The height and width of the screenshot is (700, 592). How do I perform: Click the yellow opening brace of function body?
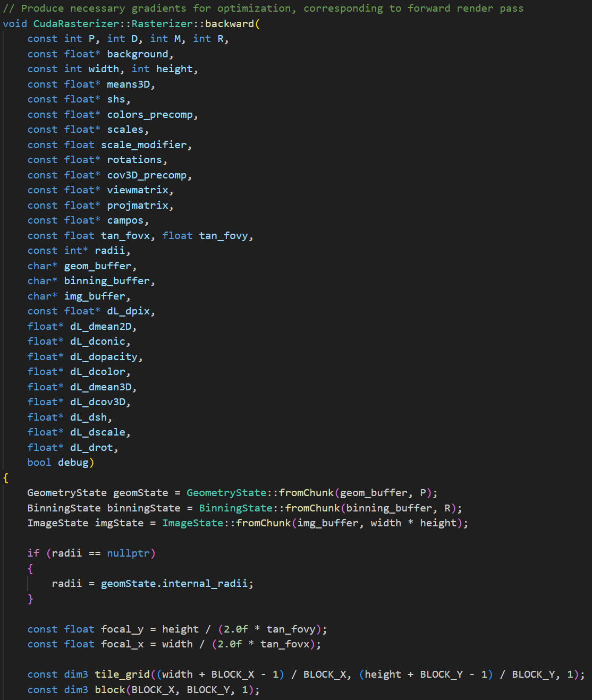6,478
